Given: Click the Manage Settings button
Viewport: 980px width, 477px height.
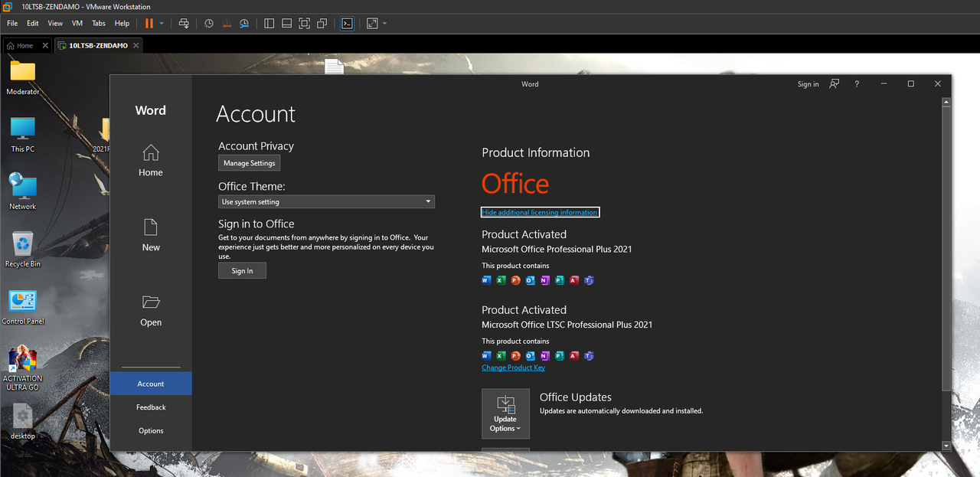Looking at the screenshot, I should tap(250, 163).
